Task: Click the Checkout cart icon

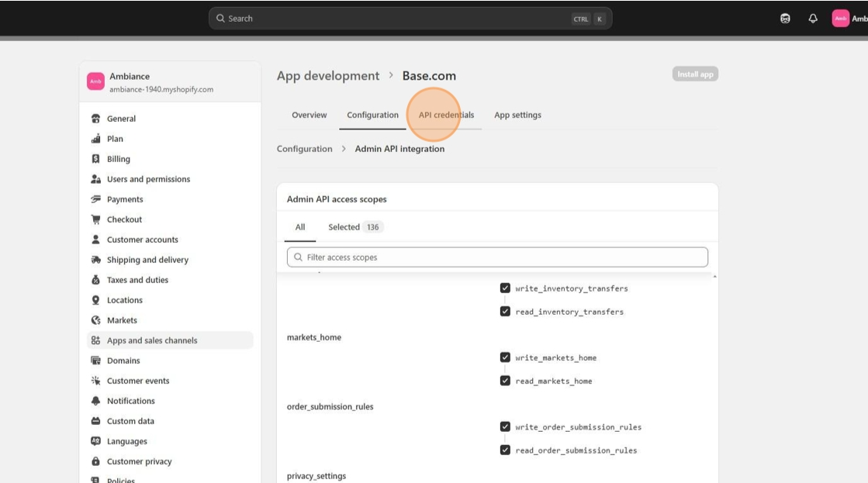Action: [x=96, y=219]
